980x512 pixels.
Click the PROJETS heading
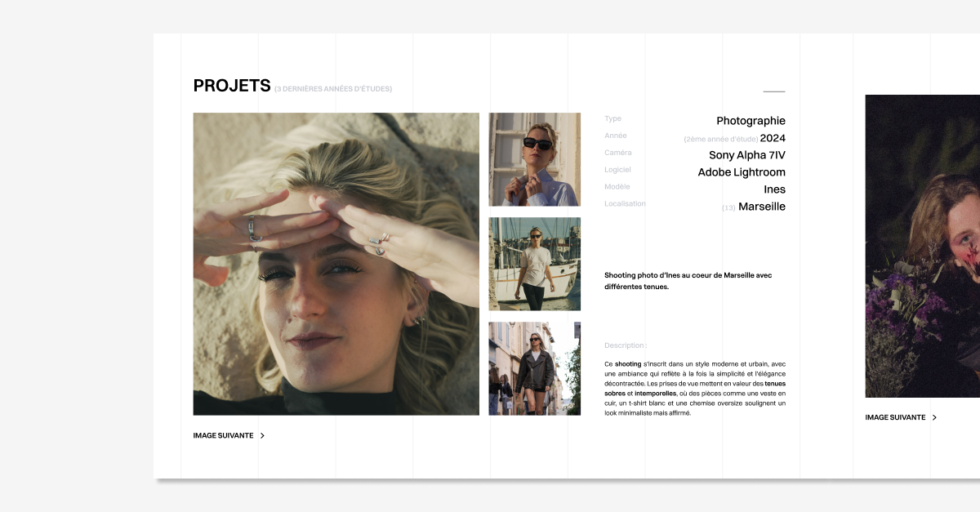231,86
